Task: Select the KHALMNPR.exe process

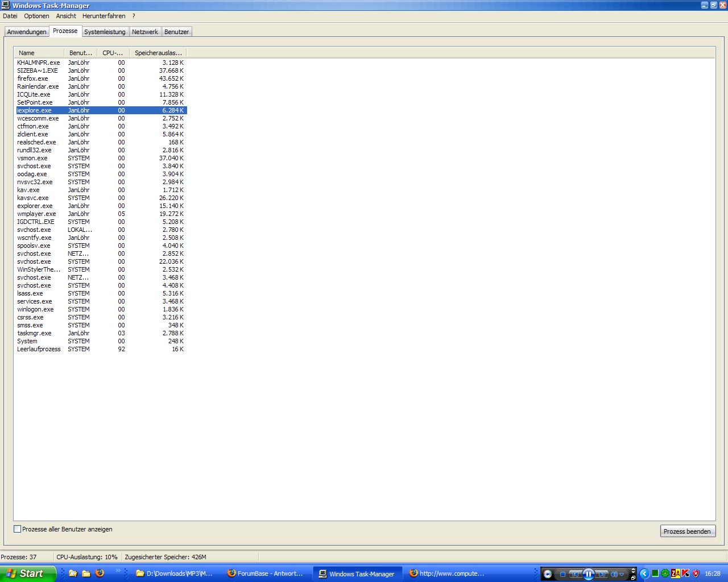Action: [101, 63]
